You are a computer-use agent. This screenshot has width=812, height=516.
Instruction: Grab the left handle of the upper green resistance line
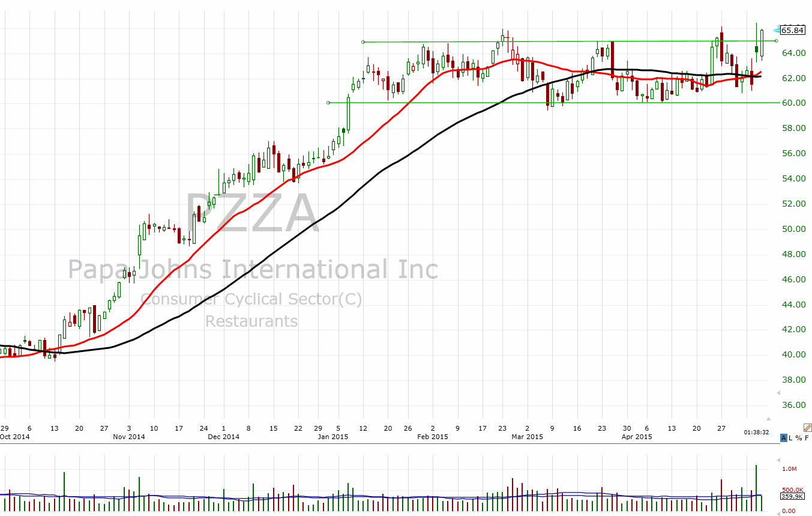tap(363, 42)
